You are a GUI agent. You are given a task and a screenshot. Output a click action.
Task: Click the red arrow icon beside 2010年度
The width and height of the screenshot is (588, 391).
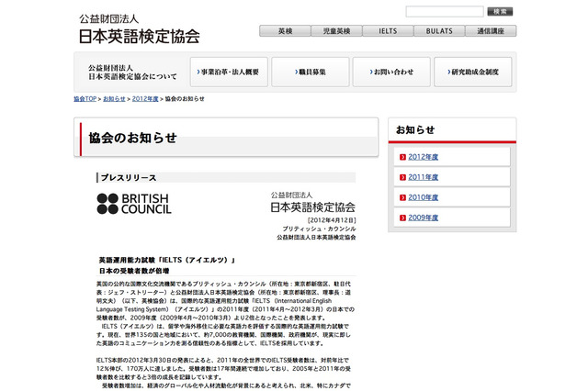coord(402,197)
